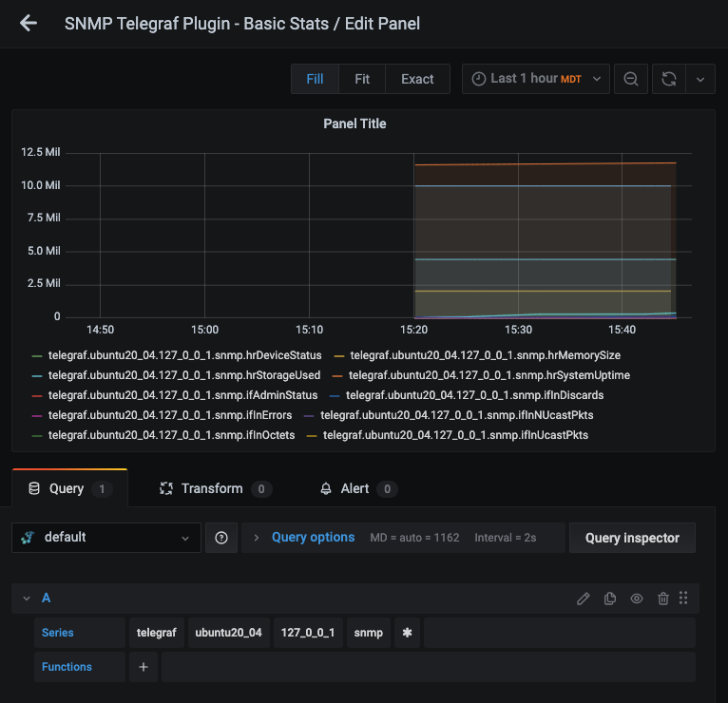Switch to the Alert tab
Viewport: 728px width, 703px height.
pyautogui.click(x=358, y=488)
